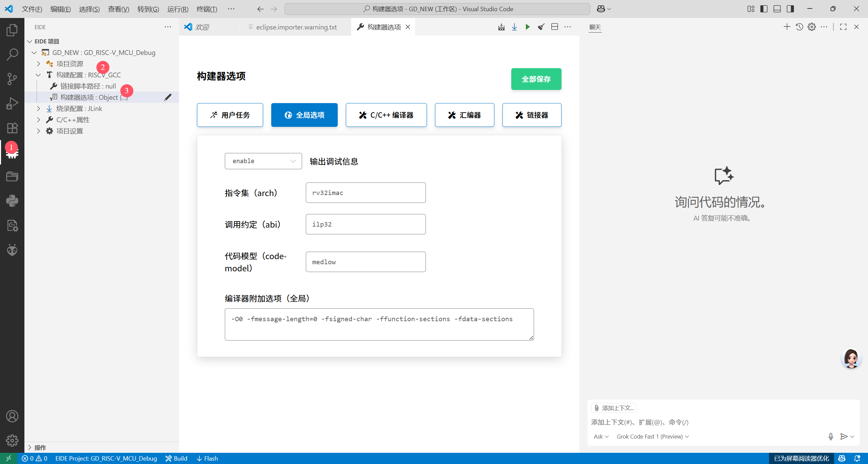This screenshot has width=868, height=464.
Task: Click the 指令集 (arch) input field
Action: (x=366, y=193)
